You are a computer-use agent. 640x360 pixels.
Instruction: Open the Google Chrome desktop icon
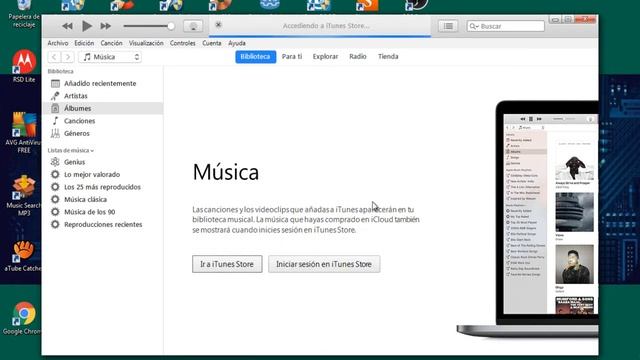click(23, 318)
